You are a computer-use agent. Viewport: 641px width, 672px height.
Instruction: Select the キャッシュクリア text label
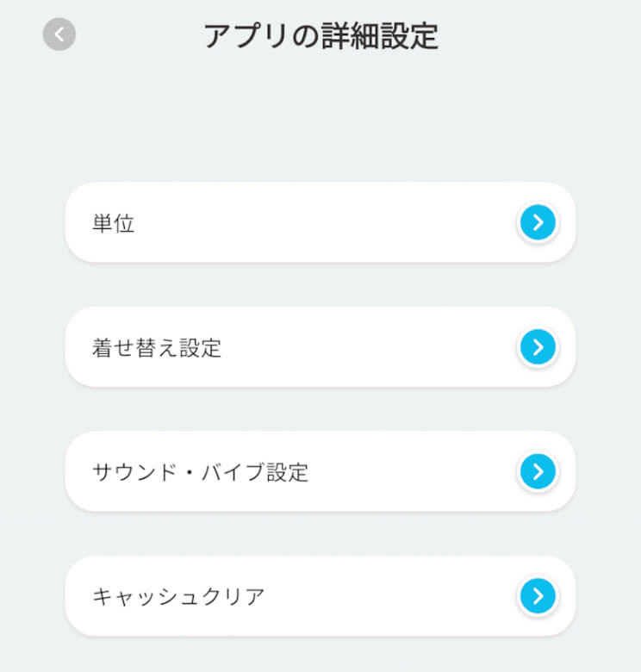pos(178,596)
